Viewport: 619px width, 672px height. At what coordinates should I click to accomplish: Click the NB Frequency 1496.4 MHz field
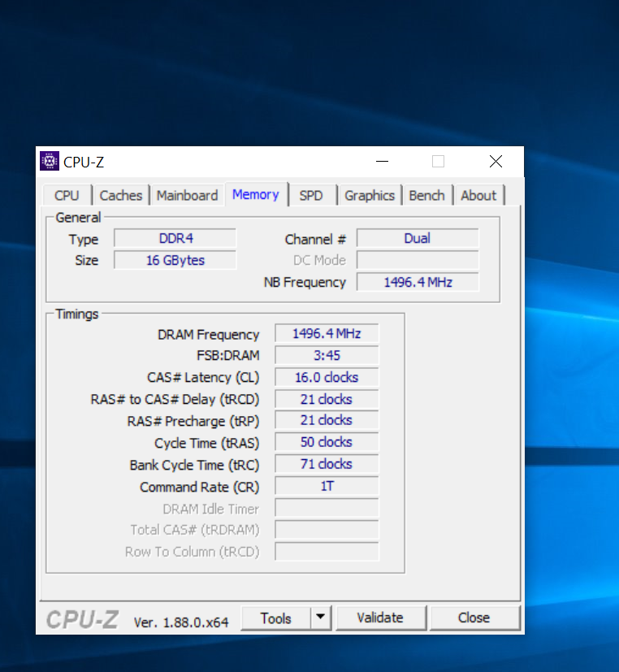pyautogui.click(x=418, y=282)
